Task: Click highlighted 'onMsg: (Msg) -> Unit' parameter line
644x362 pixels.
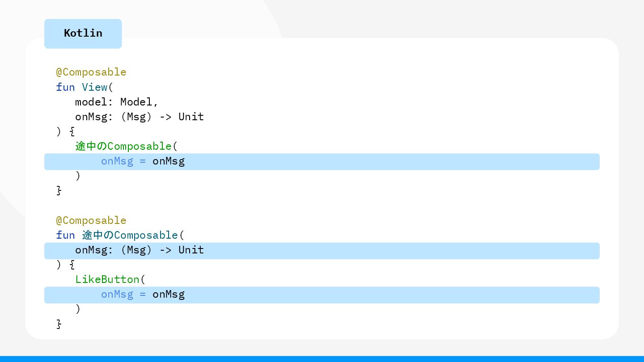Action: pyautogui.click(x=322, y=251)
